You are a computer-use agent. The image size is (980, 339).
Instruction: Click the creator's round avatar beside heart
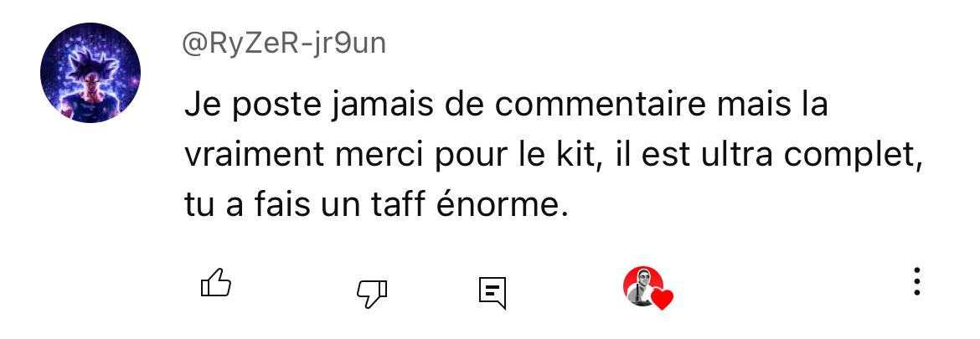click(x=642, y=285)
